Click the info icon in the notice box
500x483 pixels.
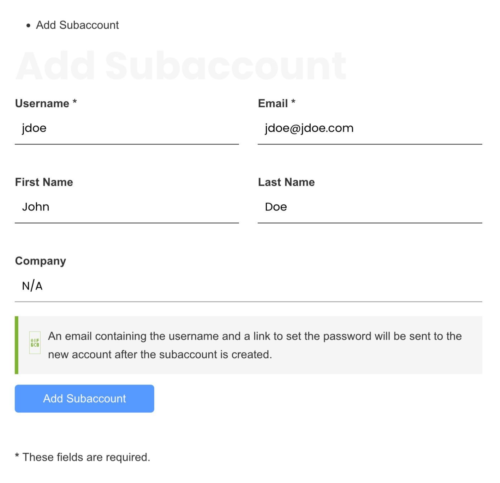click(35, 343)
